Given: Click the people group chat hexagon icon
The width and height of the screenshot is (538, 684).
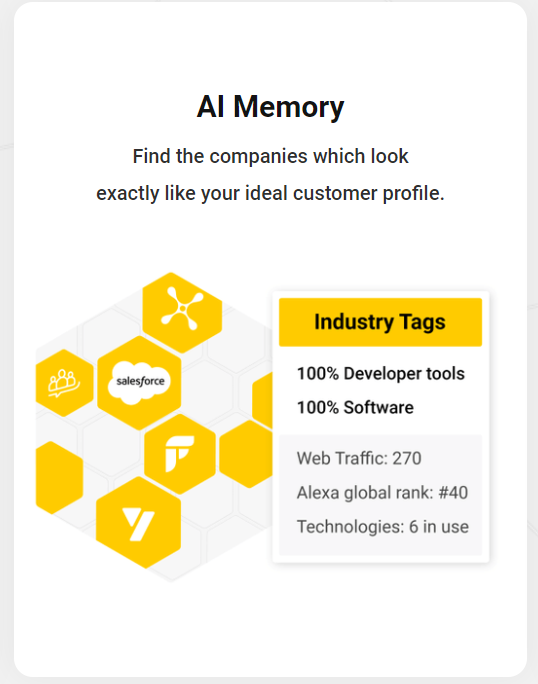Looking at the screenshot, I should pos(65,383).
